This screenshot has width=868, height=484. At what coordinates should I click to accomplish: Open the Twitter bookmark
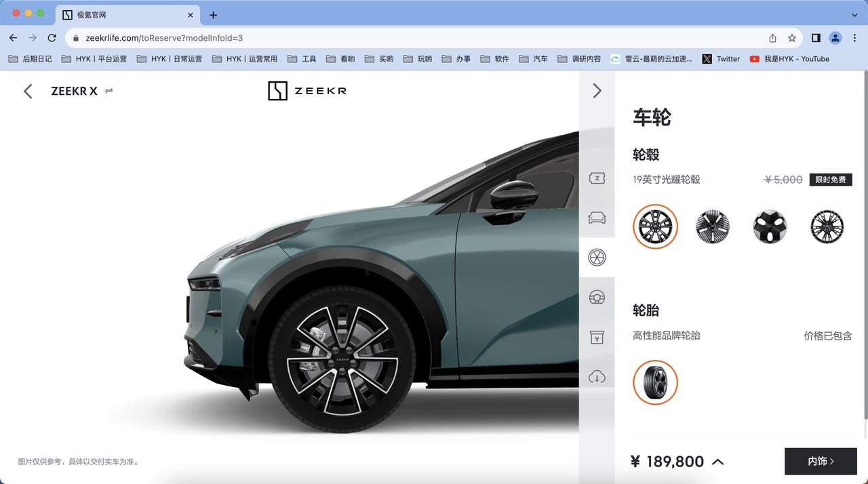[722, 59]
